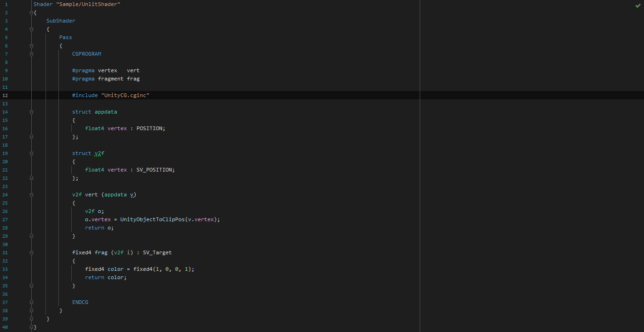
Task: Click line number 33 in the gutter
Action: (x=5, y=269)
